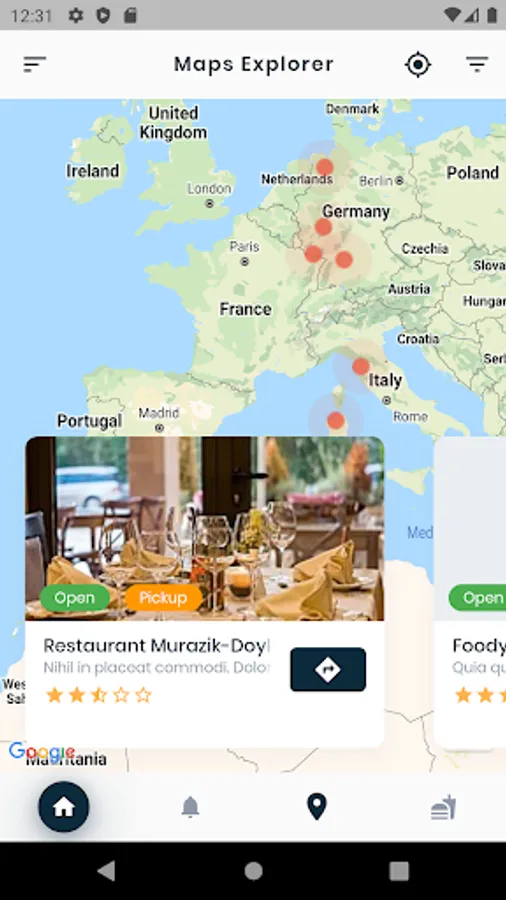Open the restaurant table photo

pos(205,528)
